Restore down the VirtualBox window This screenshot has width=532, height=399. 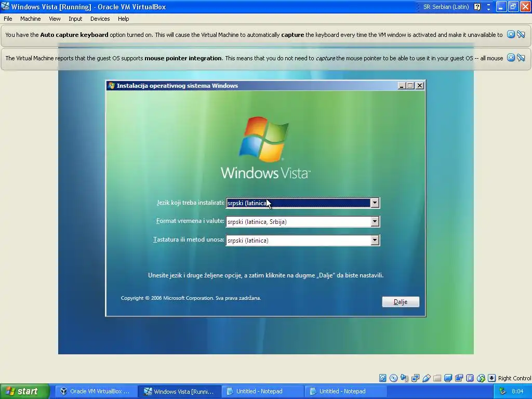[513, 6]
